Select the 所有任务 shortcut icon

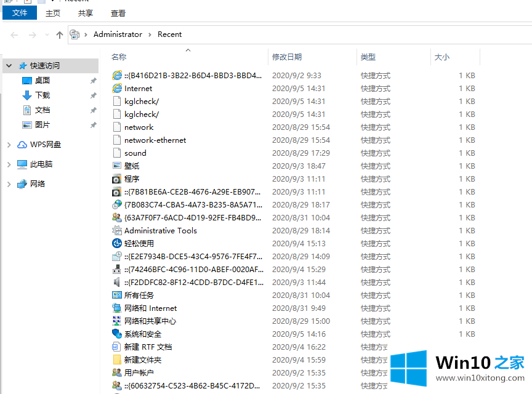pos(117,295)
